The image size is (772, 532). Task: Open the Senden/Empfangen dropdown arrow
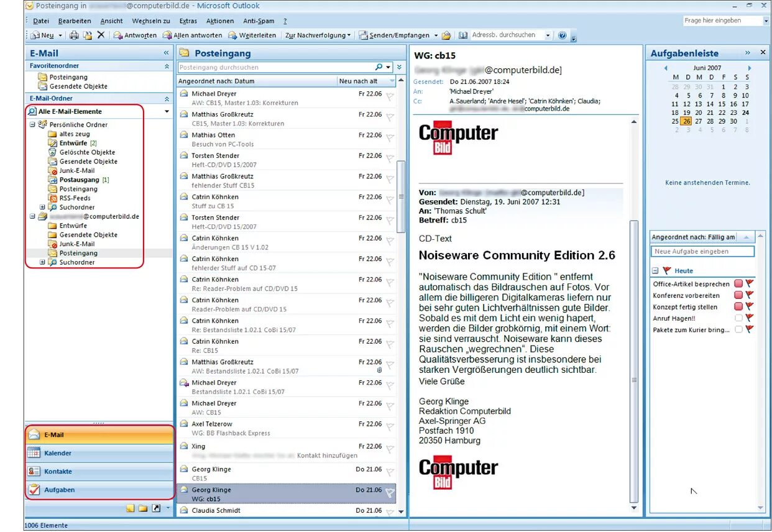(x=436, y=35)
